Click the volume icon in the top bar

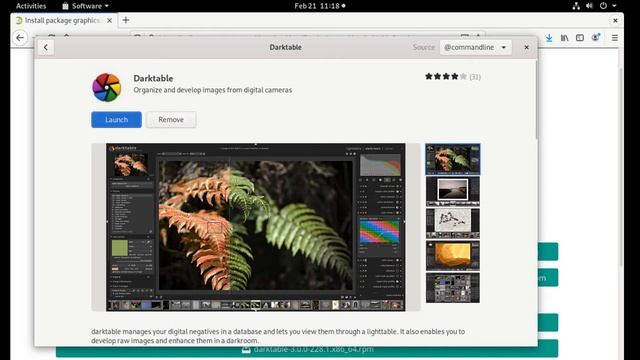(589, 6)
